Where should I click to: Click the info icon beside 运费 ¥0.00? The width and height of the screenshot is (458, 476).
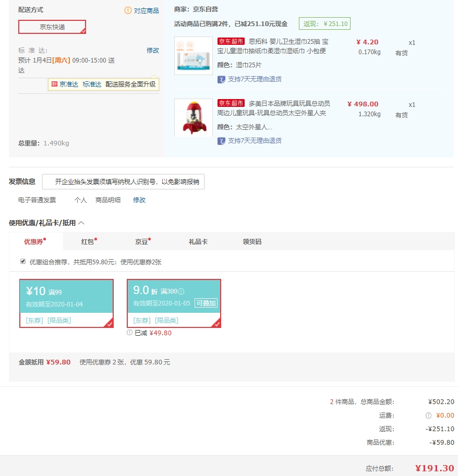(429, 416)
